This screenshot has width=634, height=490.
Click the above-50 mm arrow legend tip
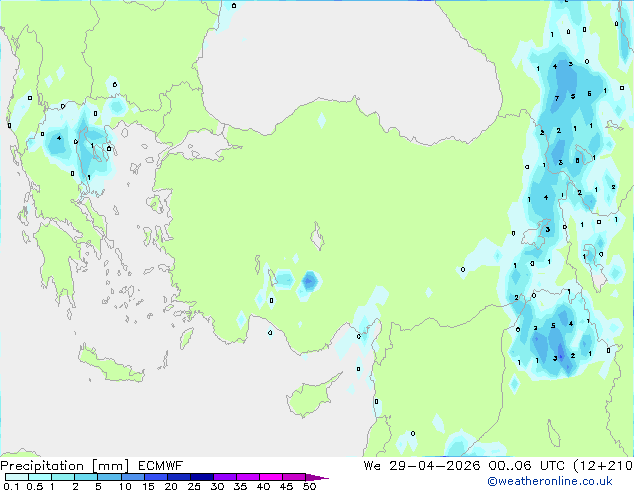317,477
